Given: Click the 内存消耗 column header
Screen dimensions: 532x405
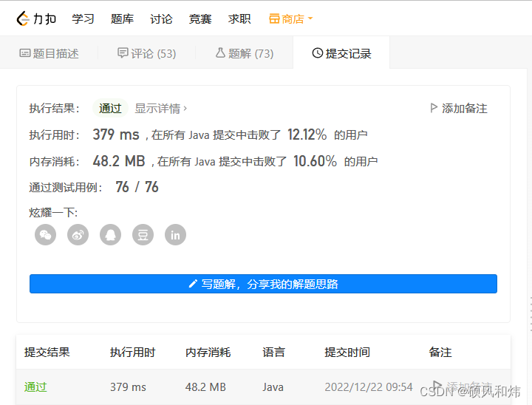Looking at the screenshot, I should (x=208, y=353).
